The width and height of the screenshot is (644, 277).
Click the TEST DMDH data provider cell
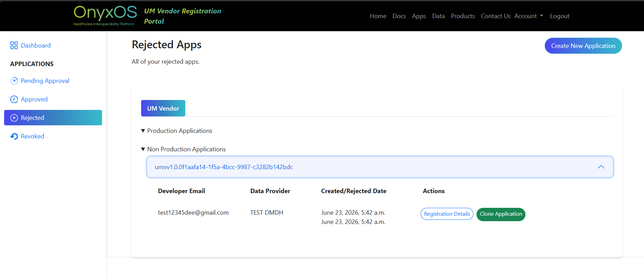[267, 213]
